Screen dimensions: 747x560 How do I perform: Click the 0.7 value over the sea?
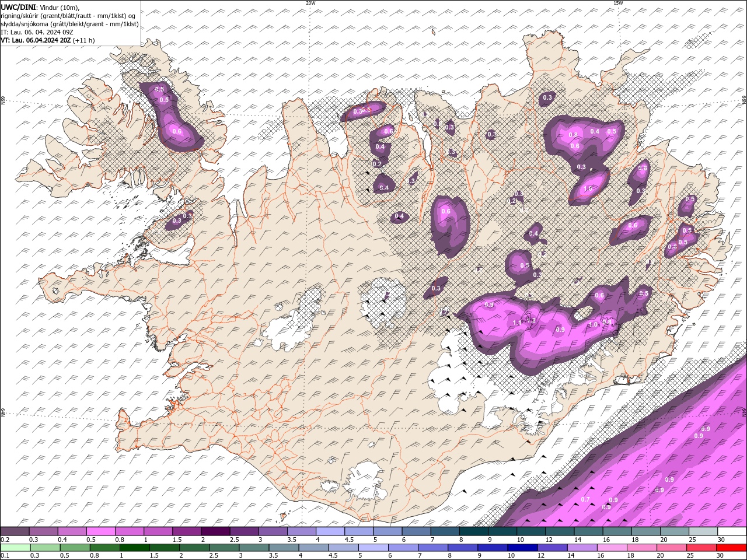click(585, 499)
